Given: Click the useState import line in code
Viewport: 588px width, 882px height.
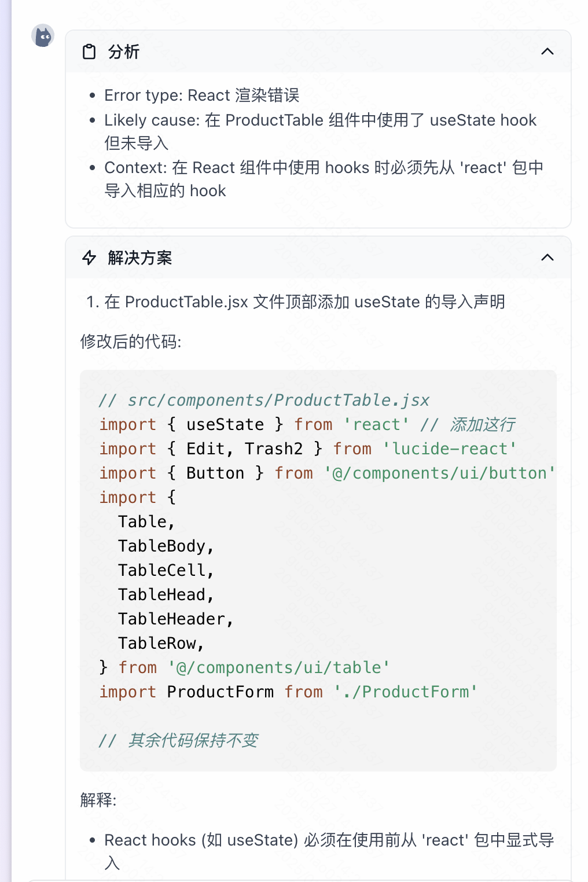Looking at the screenshot, I should [x=307, y=424].
